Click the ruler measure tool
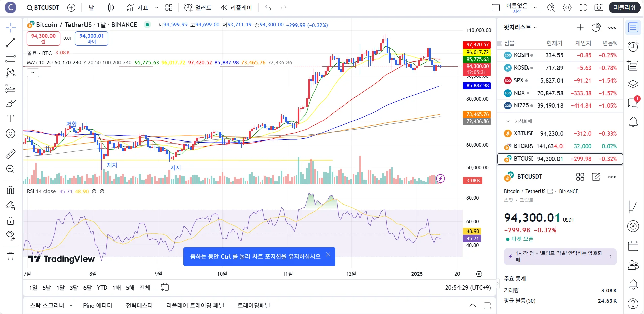Image resolution: width=644 pixels, height=314 pixels. [x=11, y=154]
